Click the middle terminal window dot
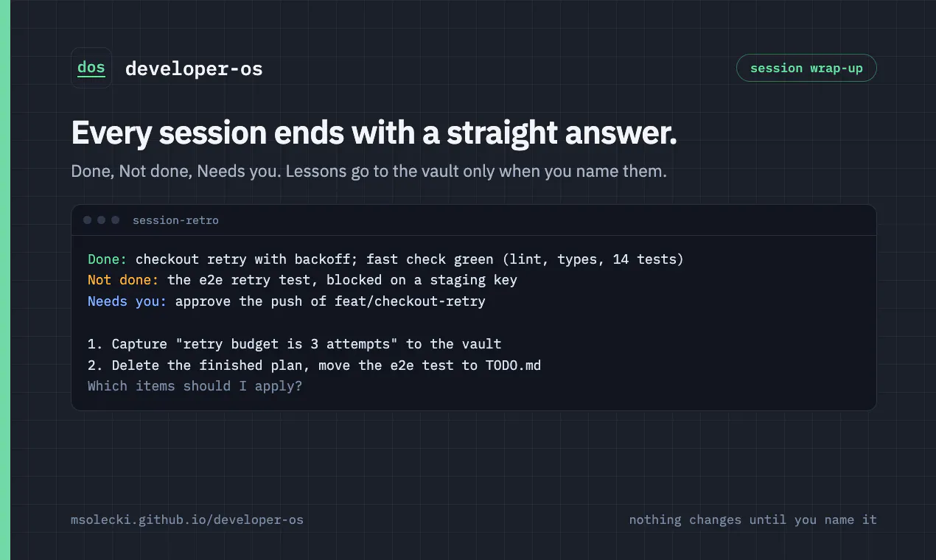The image size is (936, 560). point(102,220)
